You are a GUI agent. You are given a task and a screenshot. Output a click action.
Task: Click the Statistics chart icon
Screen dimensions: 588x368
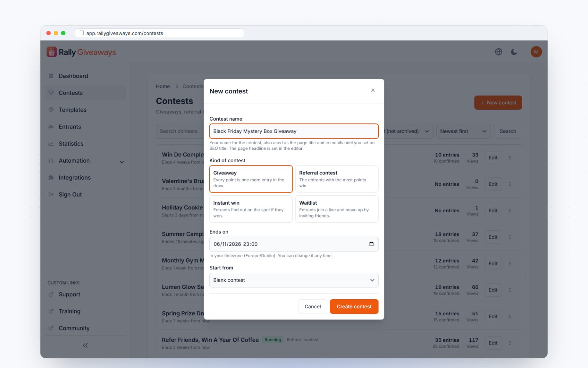point(51,144)
